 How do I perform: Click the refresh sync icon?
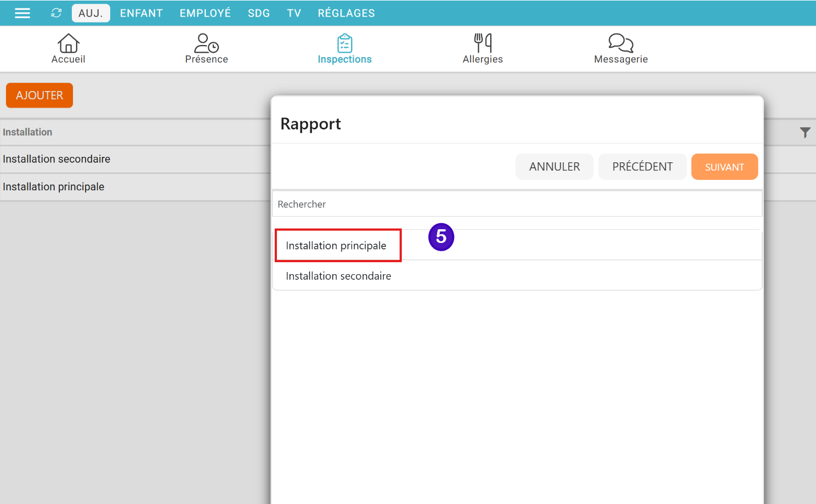point(56,13)
